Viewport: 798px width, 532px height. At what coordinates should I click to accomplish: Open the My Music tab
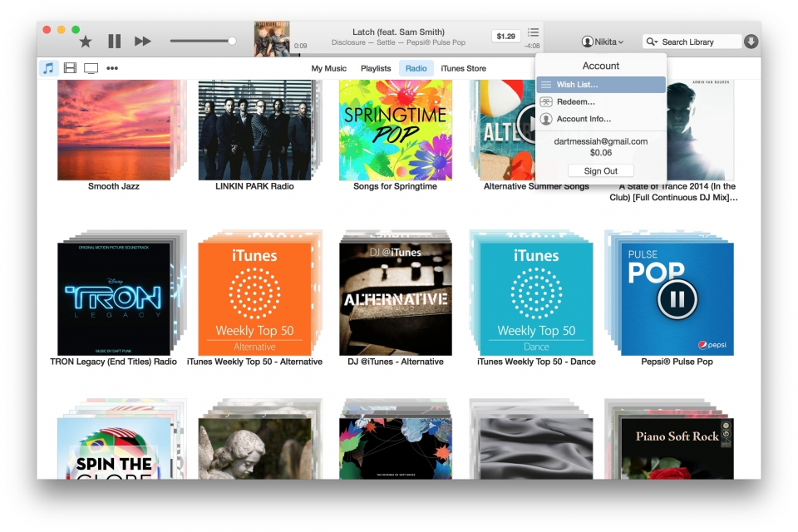tap(328, 68)
